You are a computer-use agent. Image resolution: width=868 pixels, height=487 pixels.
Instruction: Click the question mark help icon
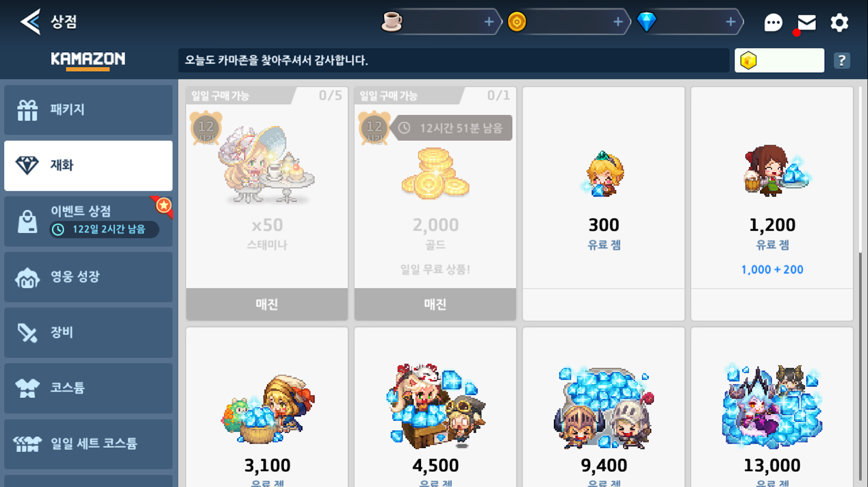[841, 60]
